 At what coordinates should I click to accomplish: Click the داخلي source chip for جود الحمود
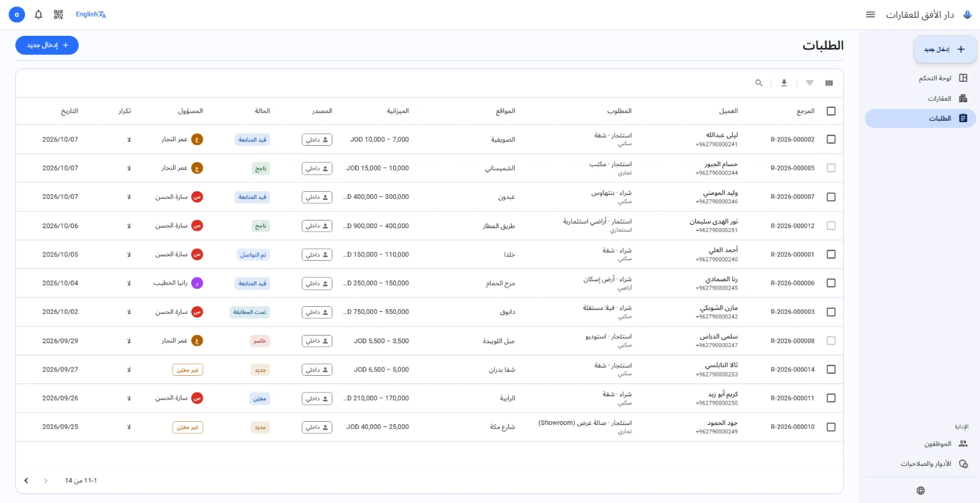(317, 428)
